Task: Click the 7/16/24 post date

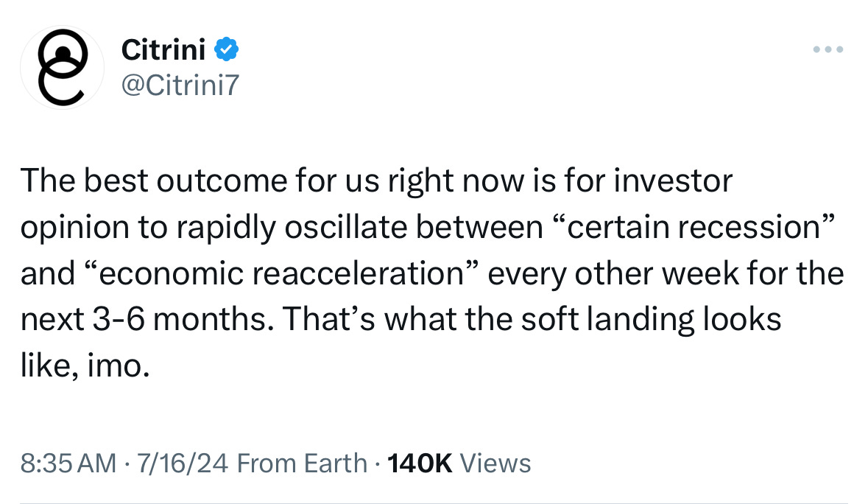Action: coord(182,463)
